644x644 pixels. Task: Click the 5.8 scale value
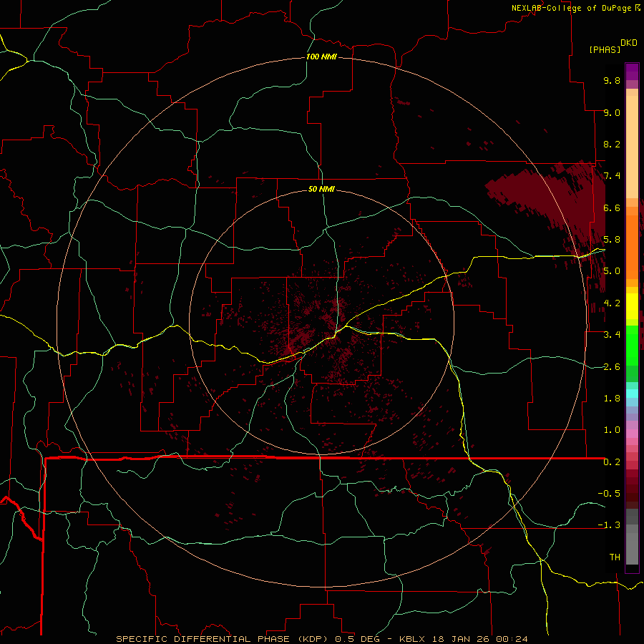coord(612,240)
